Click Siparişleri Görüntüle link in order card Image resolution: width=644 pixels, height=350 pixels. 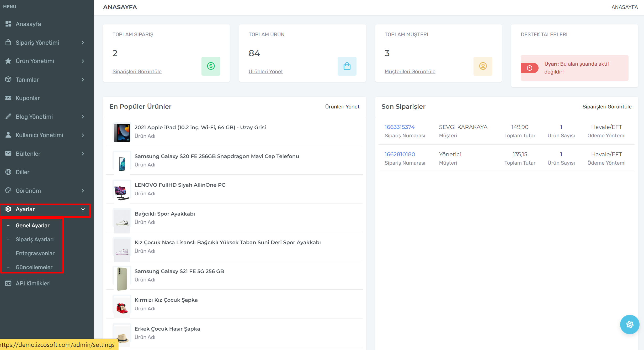137,71
